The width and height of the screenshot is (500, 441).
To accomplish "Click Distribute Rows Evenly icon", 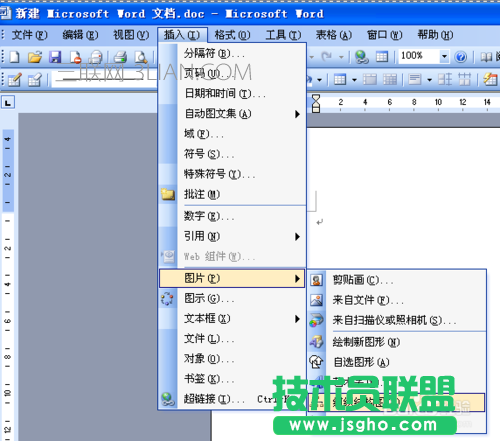I will [445, 80].
